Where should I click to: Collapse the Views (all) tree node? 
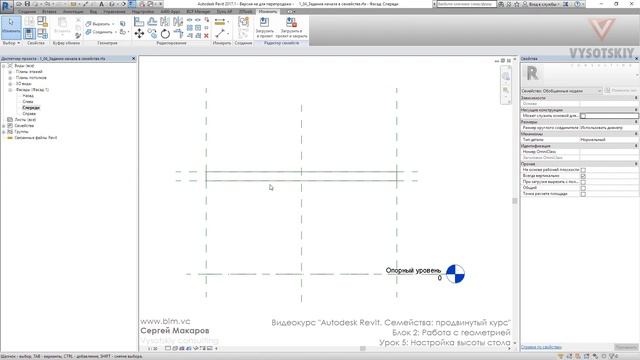4,66
